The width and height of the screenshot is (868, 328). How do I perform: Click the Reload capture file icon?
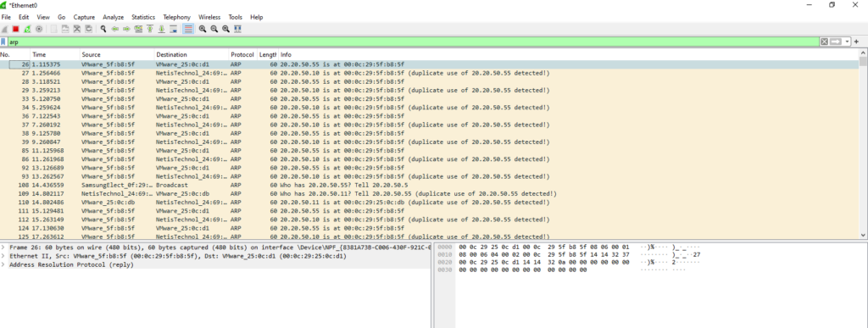click(88, 29)
